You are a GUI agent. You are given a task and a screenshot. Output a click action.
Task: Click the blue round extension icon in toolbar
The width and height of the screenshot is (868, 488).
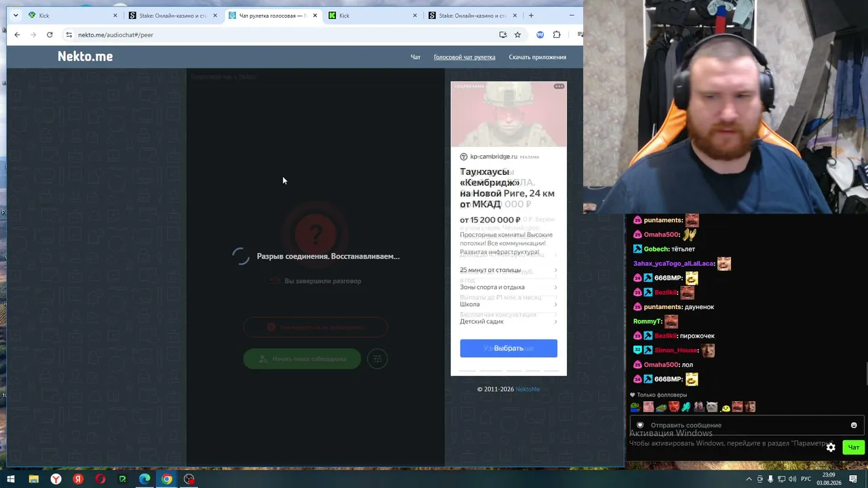tap(540, 35)
